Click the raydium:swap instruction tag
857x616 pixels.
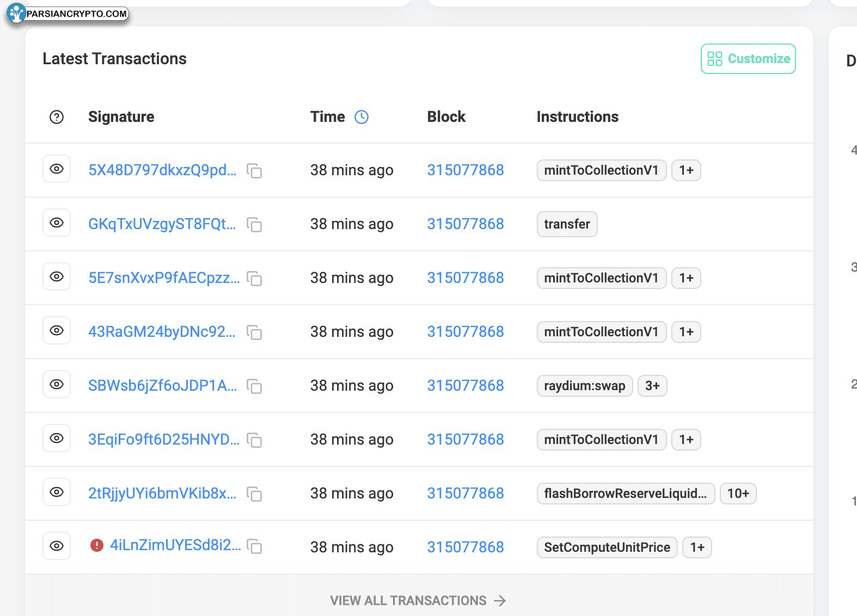click(x=585, y=386)
